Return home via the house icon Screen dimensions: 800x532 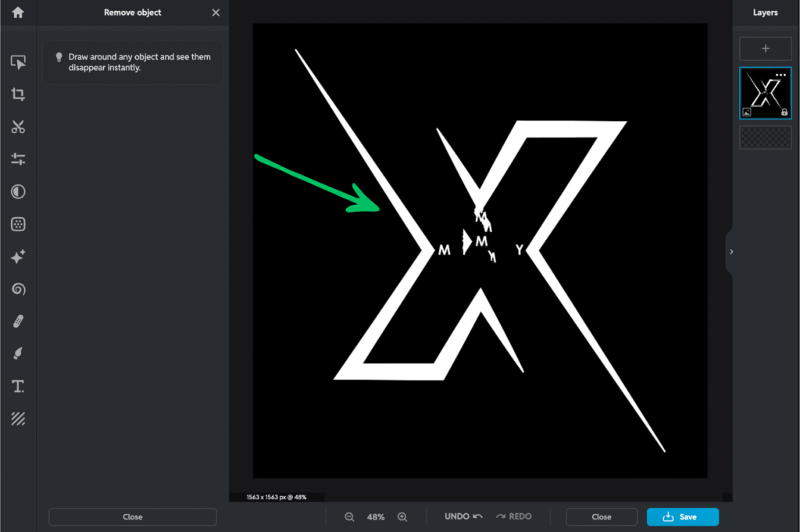click(x=18, y=12)
